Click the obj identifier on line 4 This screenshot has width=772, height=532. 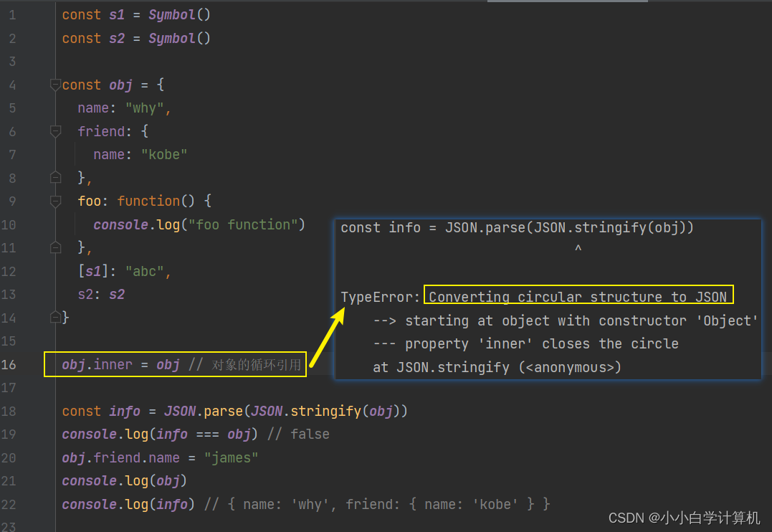(120, 85)
